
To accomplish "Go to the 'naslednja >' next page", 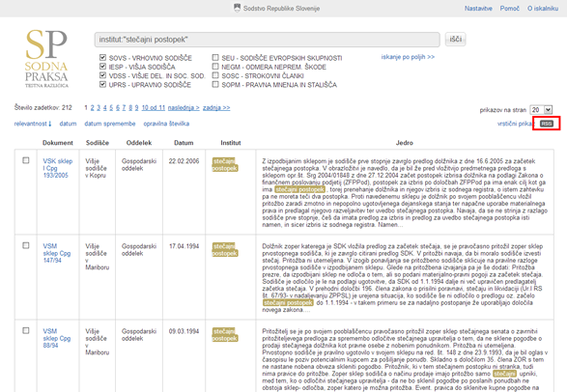I will tap(184, 108).
